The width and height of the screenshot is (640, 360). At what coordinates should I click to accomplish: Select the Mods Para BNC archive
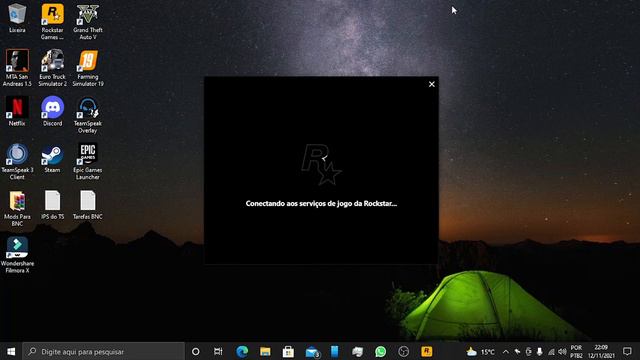[x=17, y=208]
